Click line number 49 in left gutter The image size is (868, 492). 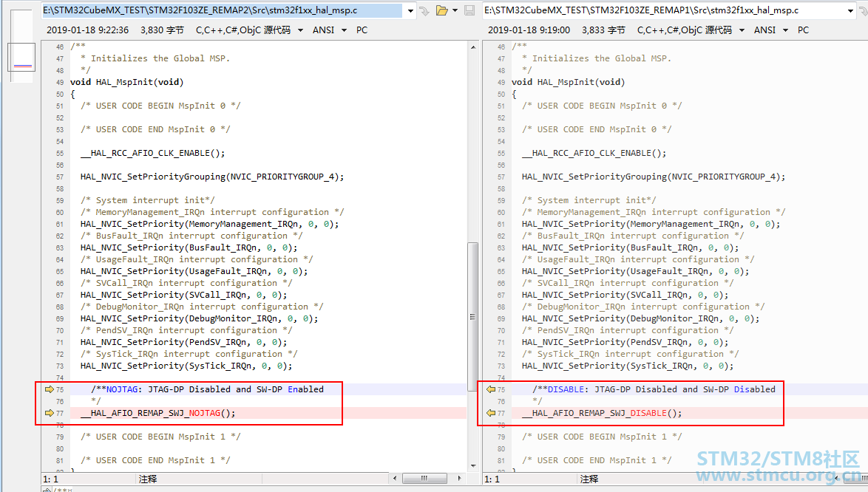(60, 82)
